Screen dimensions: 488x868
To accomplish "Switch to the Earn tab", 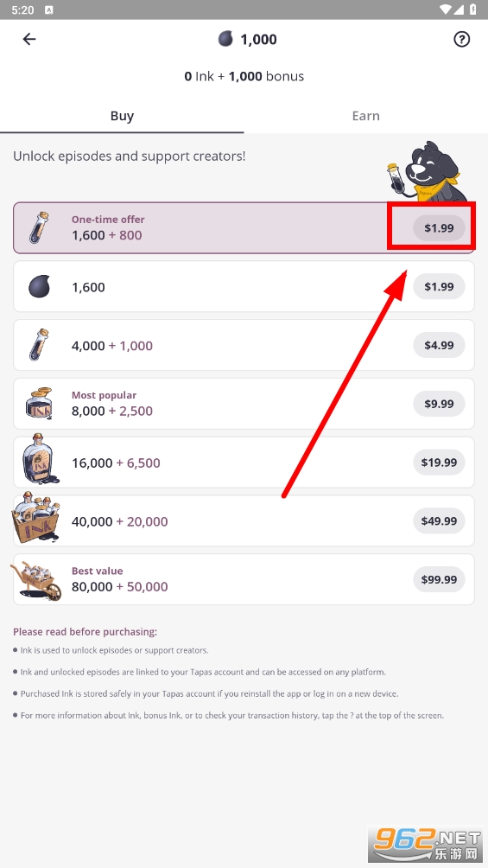I will pos(365,116).
